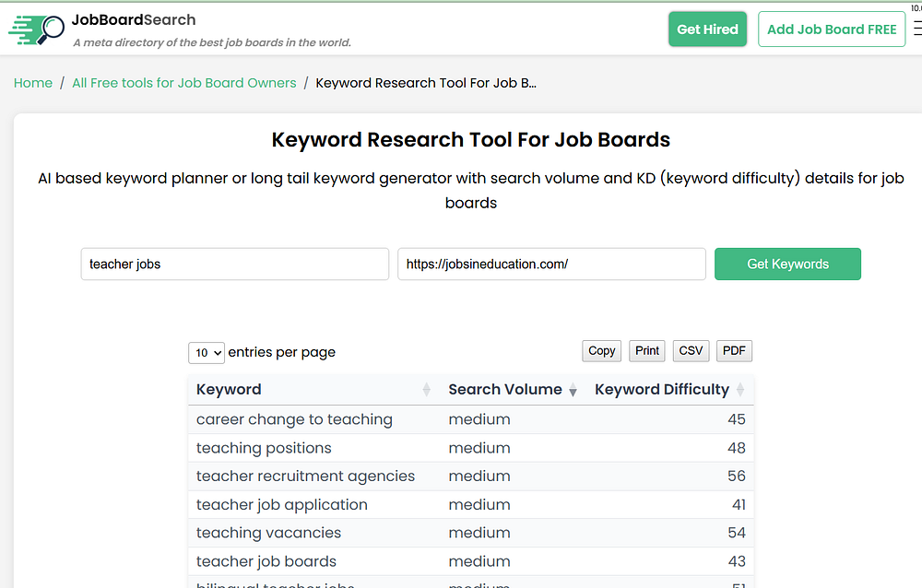Select the career change to teaching row
The image size is (922, 588).
(294, 419)
